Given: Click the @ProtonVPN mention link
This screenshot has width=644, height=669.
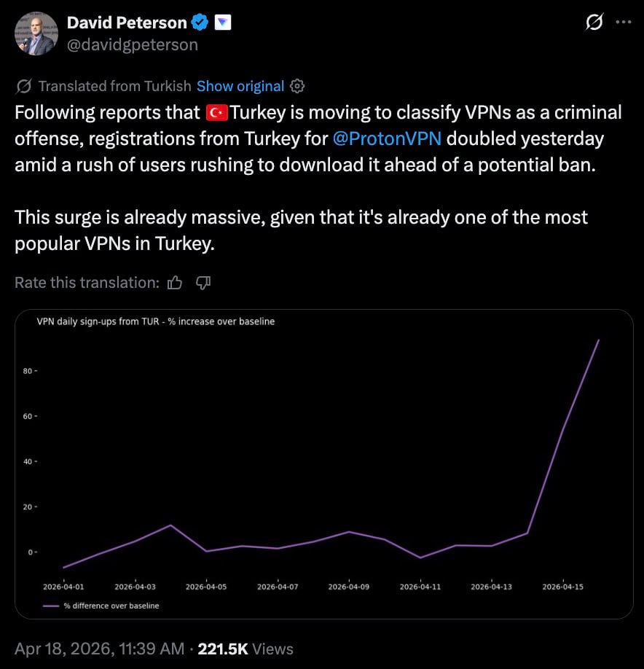Looking at the screenshot, I should click(387, 138).
